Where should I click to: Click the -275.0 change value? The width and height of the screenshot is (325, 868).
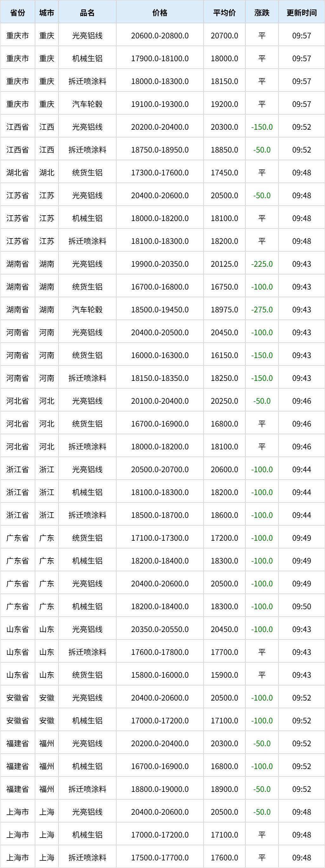tap(262, 310)
